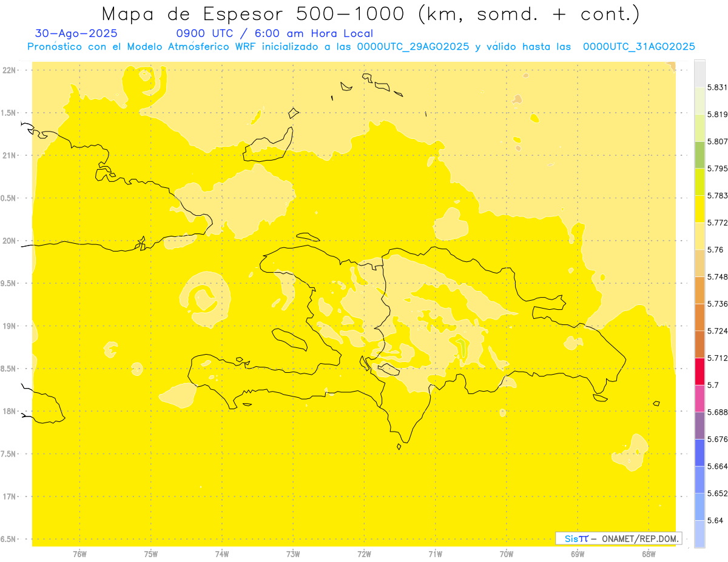Select the pink legend swatch between 5.7 and 5.688
This screenshot has height=562, width=728.
coord(699,398)
